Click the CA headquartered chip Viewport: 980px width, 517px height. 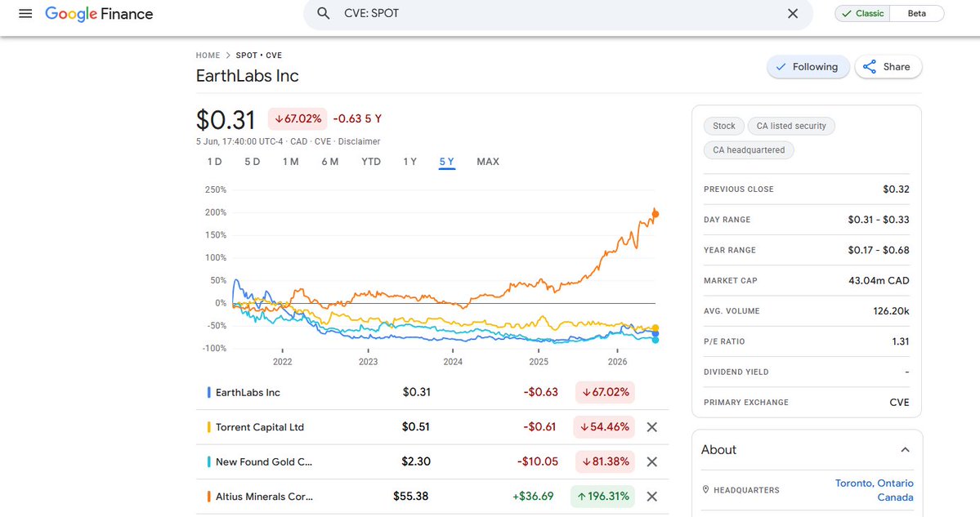[749, 149]
